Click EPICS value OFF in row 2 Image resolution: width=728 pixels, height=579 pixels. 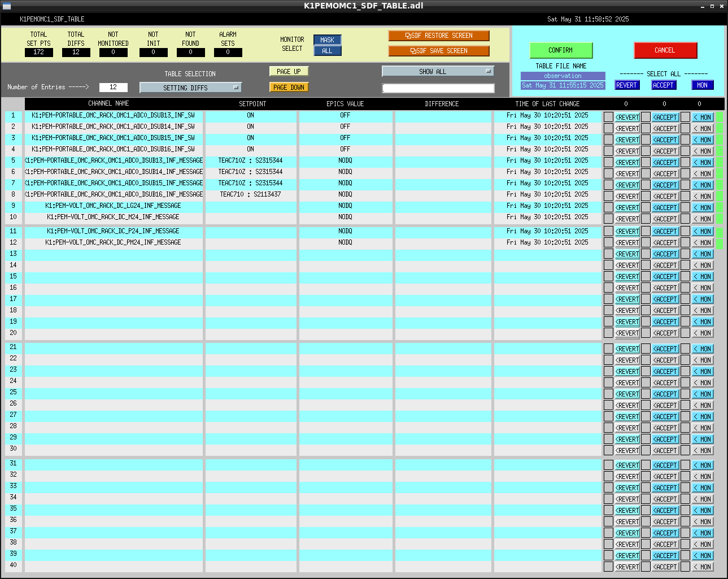[x=345, y=127]
